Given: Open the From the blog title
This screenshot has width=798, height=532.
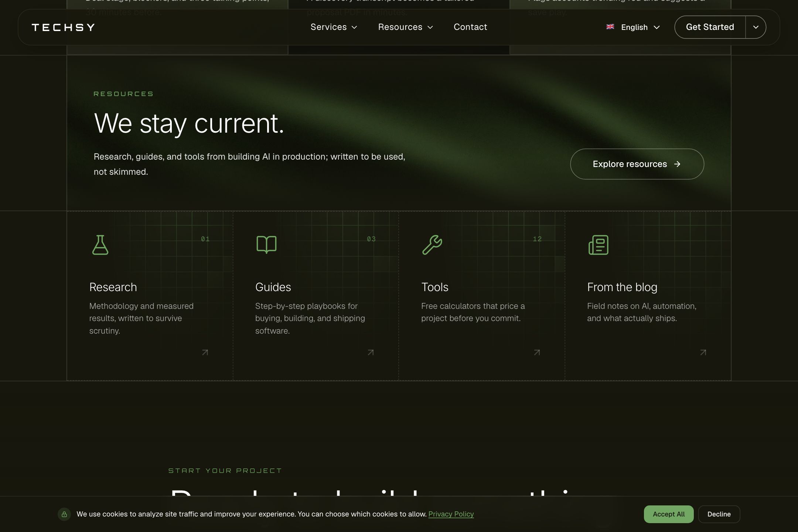Looking at the screenshot, I should click(x=622, y=287).
